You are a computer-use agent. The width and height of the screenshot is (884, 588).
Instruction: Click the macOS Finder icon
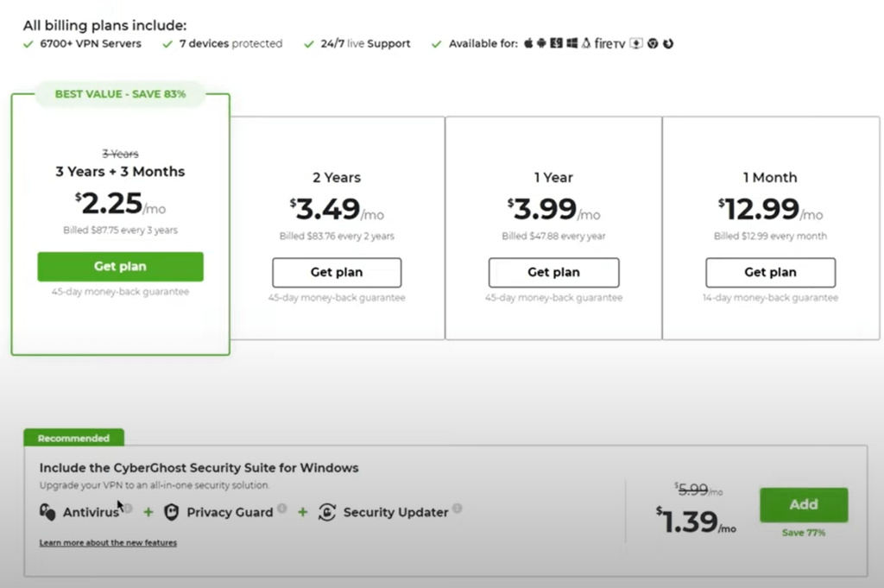pyautogui.click(x=557, y=43)
